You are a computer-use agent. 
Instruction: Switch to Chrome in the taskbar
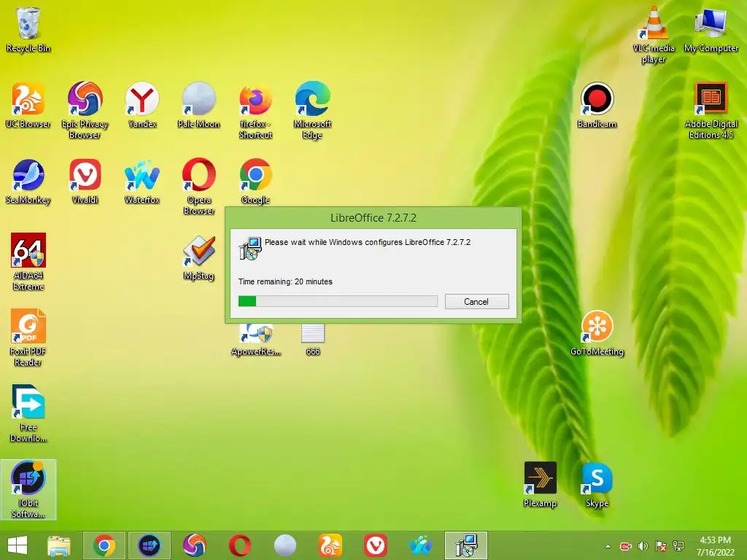104,545
